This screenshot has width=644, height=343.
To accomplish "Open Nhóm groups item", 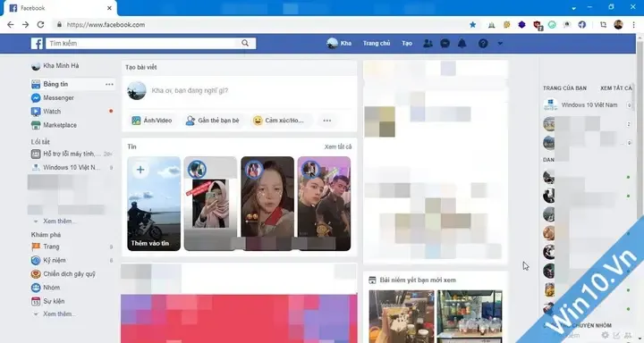I will pyautogui.click(x=46, y=288).
